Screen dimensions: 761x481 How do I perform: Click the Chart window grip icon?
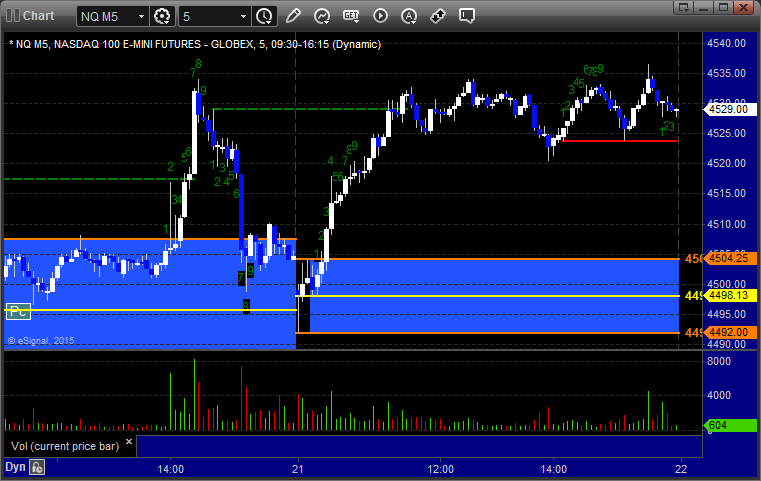pyautogui.click(x=13, y=16)
